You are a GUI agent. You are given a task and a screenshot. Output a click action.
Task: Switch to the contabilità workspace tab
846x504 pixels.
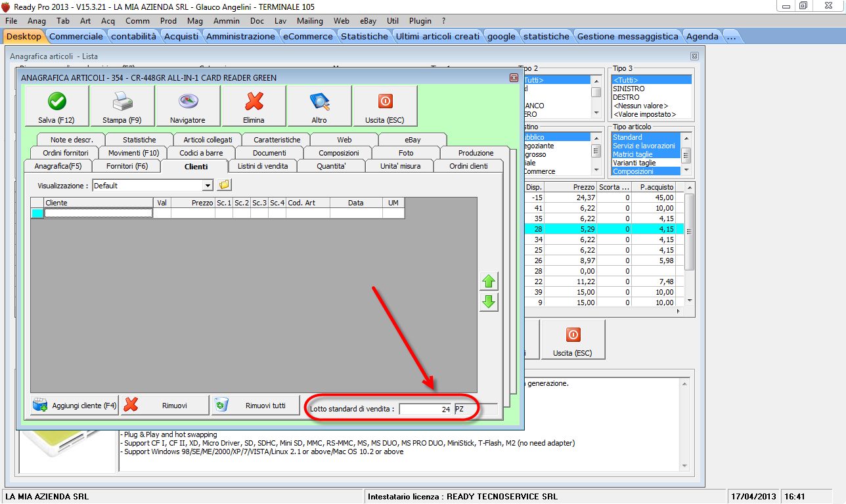(x=134, y=36)
